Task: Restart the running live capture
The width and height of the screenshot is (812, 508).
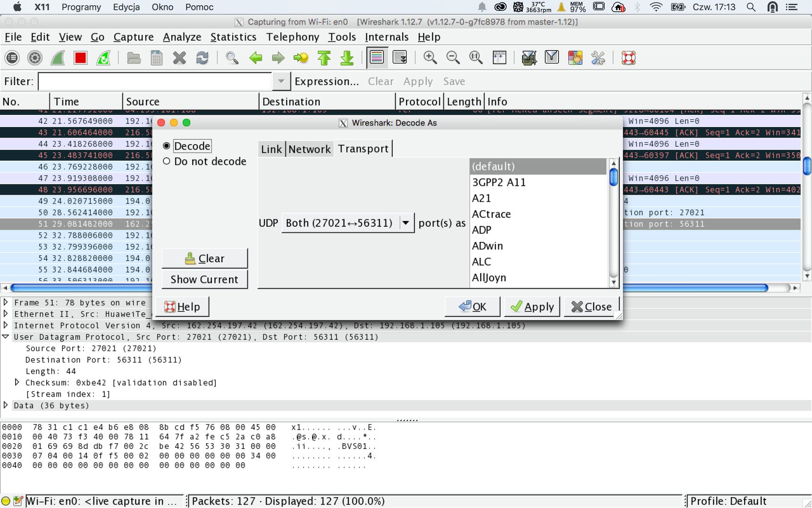Action: (x=103, y=58)
